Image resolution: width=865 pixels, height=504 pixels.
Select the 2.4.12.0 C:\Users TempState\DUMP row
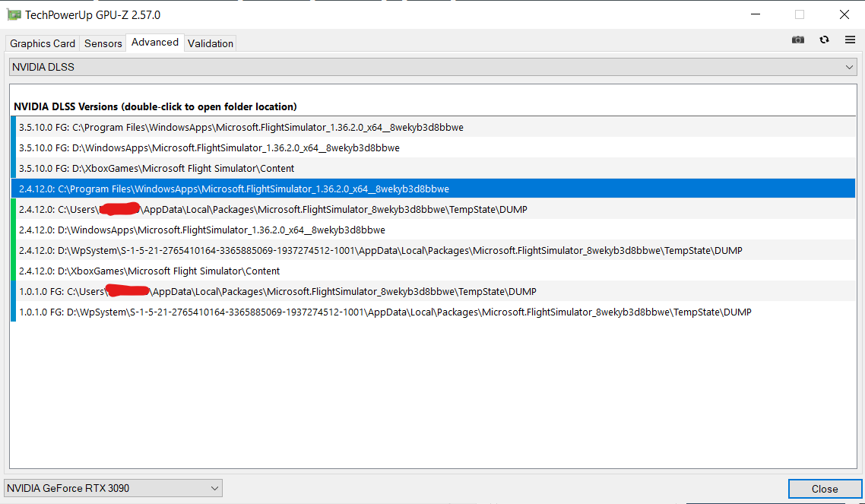433,210
